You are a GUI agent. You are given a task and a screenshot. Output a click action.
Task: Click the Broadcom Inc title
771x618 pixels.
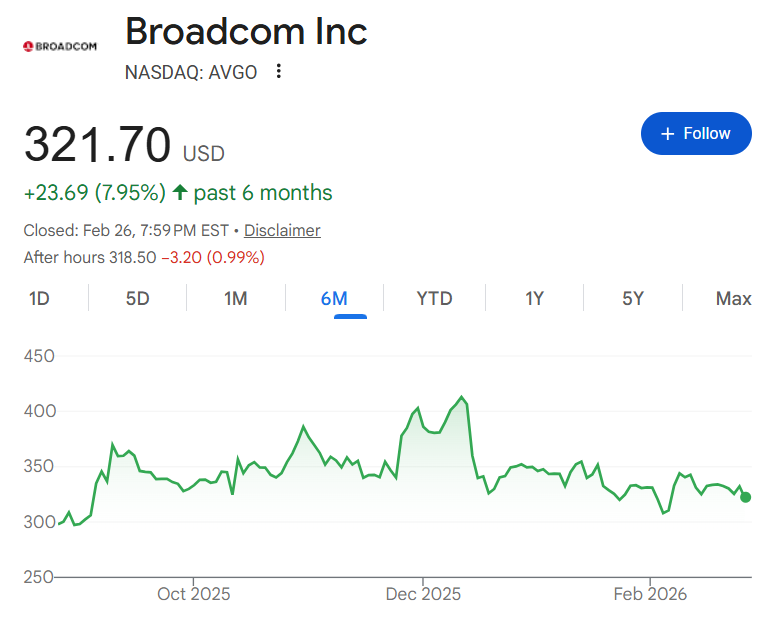point(246,32)
